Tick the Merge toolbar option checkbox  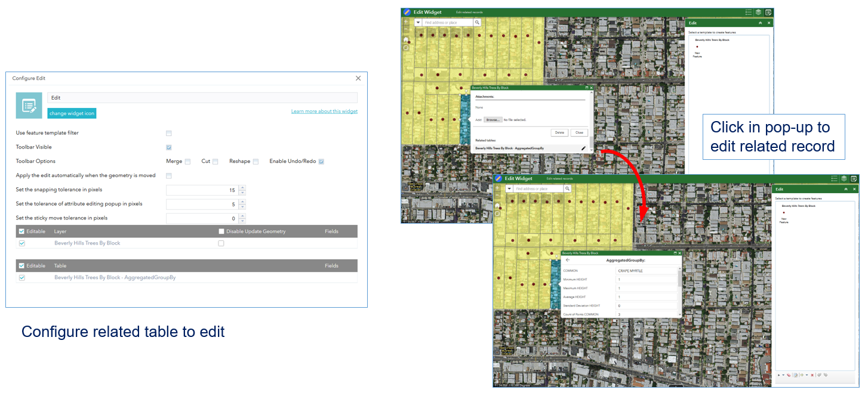(187, 162)
